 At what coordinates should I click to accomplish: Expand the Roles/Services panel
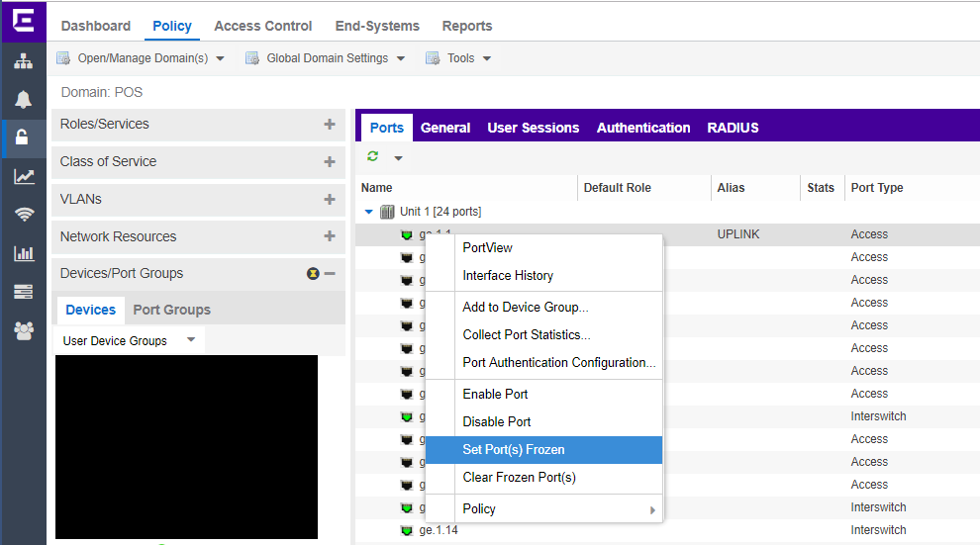[329, 125]
